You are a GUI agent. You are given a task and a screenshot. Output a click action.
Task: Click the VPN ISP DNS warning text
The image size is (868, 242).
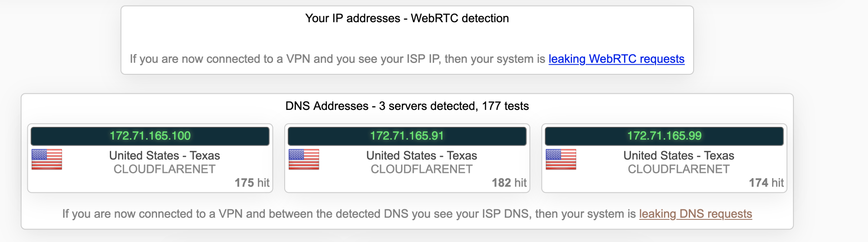click(x=349, y=214)
